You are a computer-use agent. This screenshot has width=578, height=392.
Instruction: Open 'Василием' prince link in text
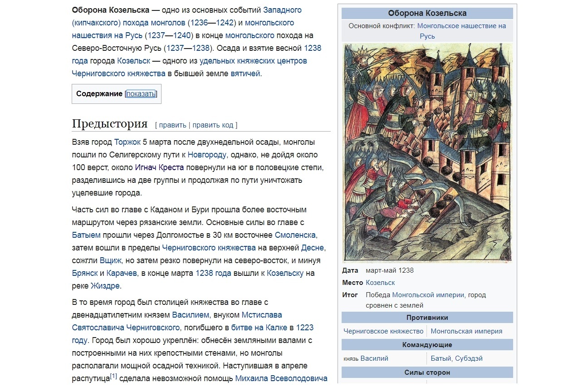(x=191, y=315)
